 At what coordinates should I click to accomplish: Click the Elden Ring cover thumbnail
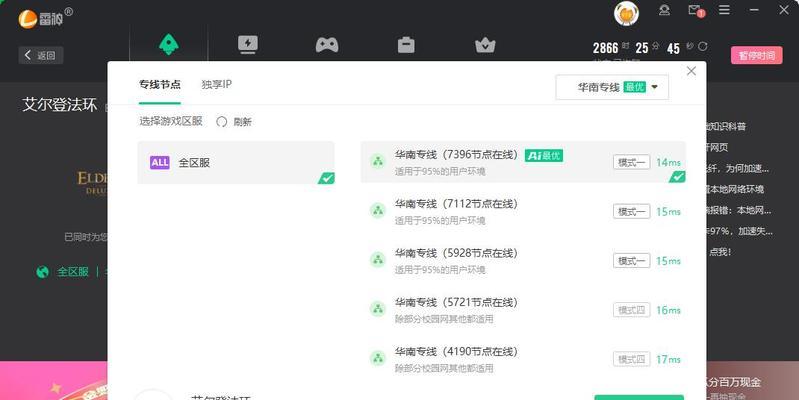tap(92, 182)
